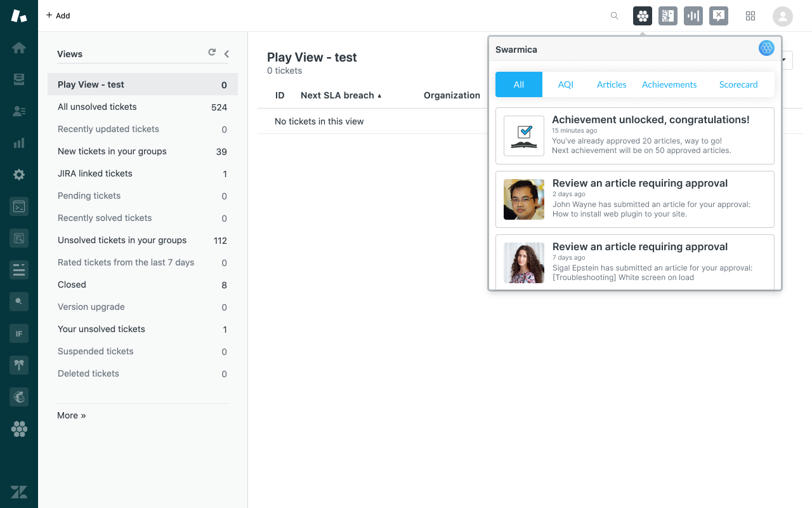Open the Zendesk home dashboard icon
This screenshot has height=508, width=812.
(x=19, y=48)
